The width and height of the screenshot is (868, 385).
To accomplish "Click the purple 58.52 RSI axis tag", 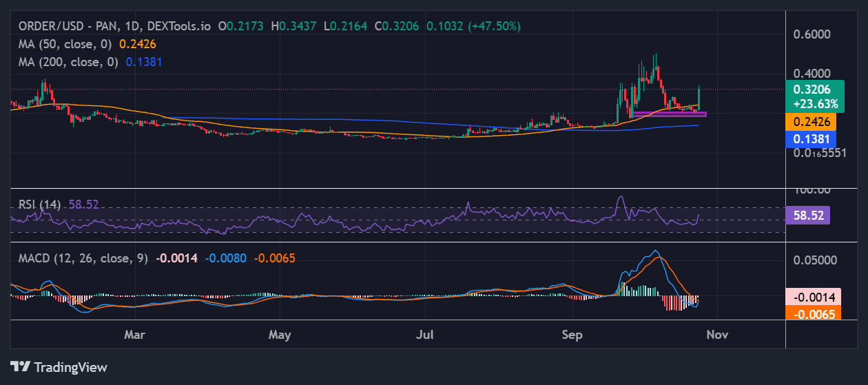I will pos(807,215).
